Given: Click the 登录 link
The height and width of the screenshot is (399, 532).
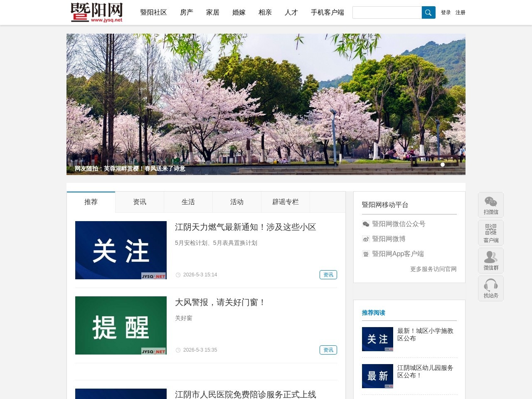Looking at the screenshot, I should (446, 12).
